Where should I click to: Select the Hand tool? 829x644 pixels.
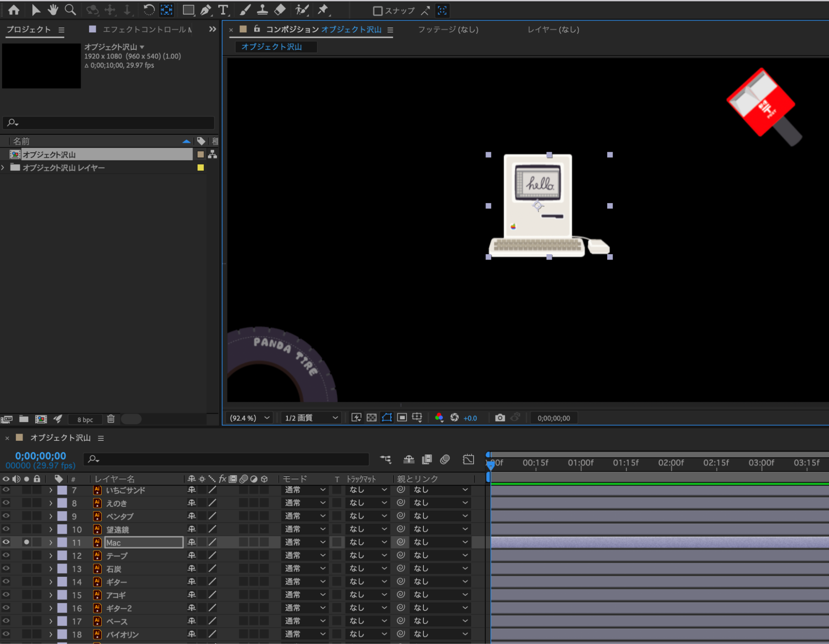53,10
